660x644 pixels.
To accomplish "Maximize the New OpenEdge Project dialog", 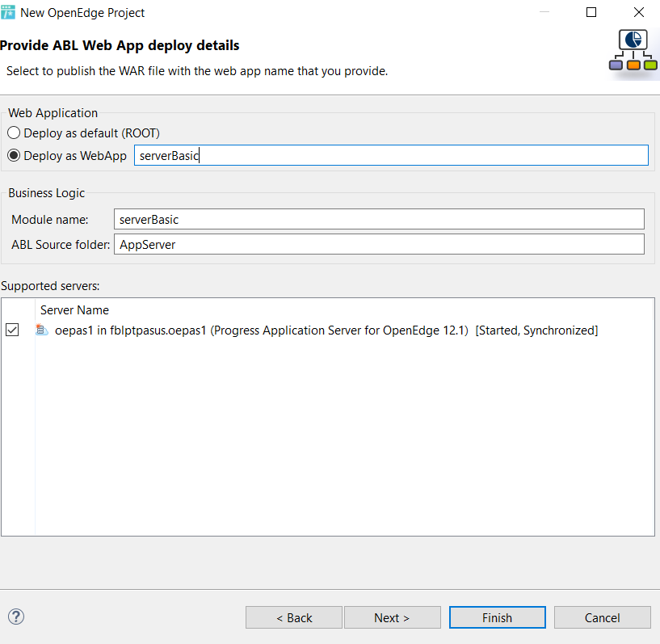I will 591,12.
